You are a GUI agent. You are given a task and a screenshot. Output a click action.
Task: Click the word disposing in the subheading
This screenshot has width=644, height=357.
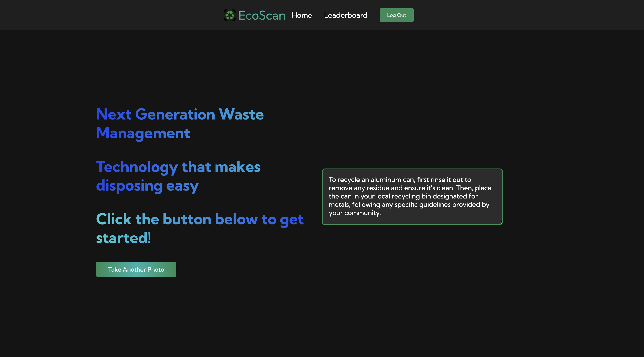[129, 186]
